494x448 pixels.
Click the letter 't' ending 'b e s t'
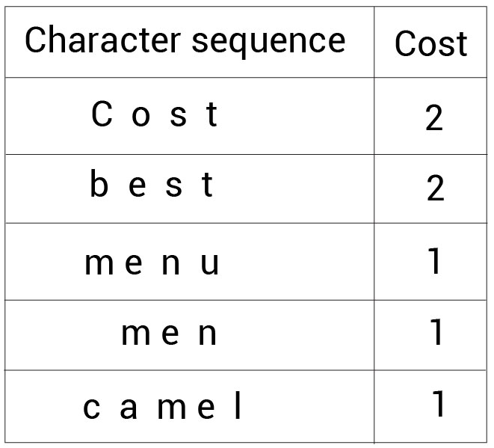(208, 185)
